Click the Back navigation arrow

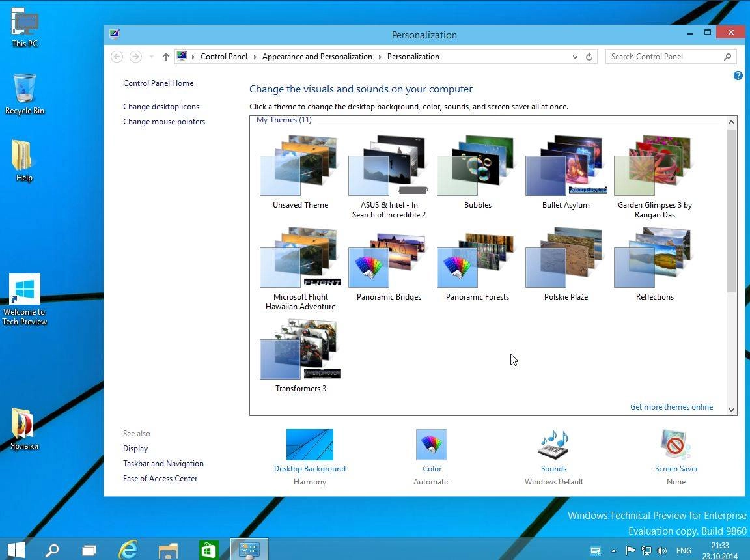117,57
